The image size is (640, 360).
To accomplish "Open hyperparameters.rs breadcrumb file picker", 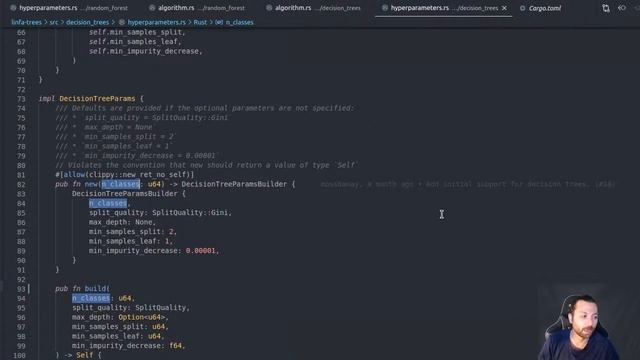I will click(156, 22).
